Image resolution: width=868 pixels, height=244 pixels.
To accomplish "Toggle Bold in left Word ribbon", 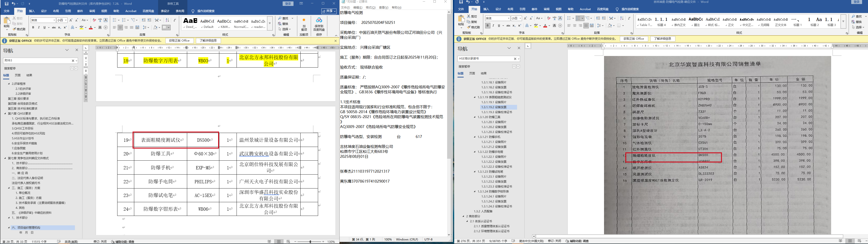I will tap(33, 28).
